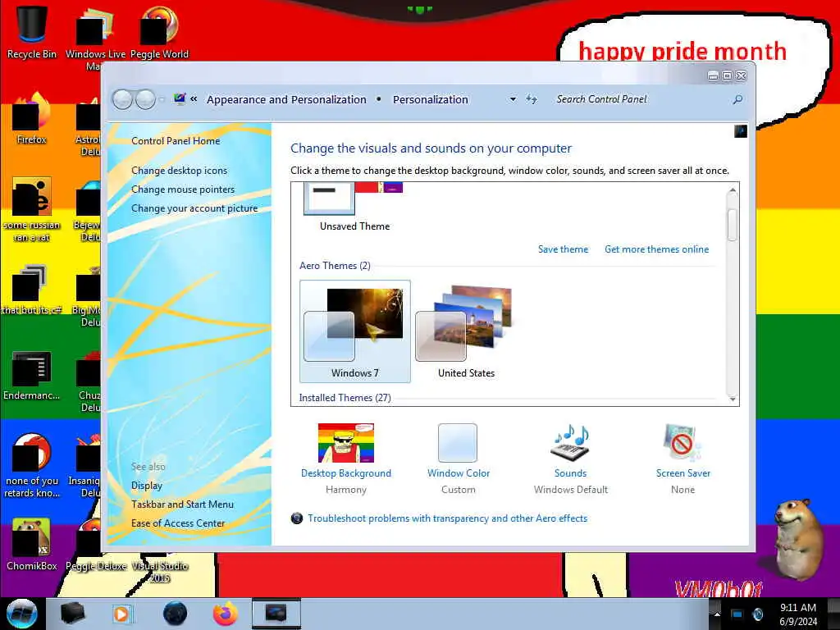Open recent pages dropdown arrow

pyautogui.click(x=162, y=99)
